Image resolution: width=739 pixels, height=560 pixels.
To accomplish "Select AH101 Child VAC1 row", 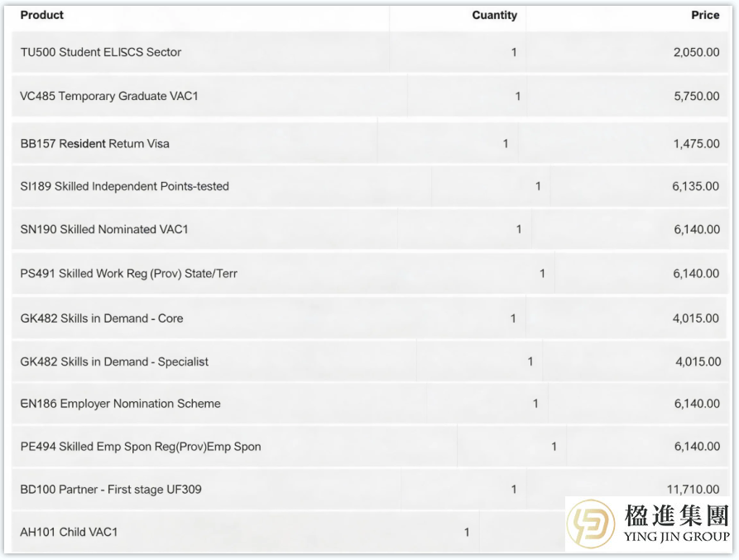I will point(289,532).
